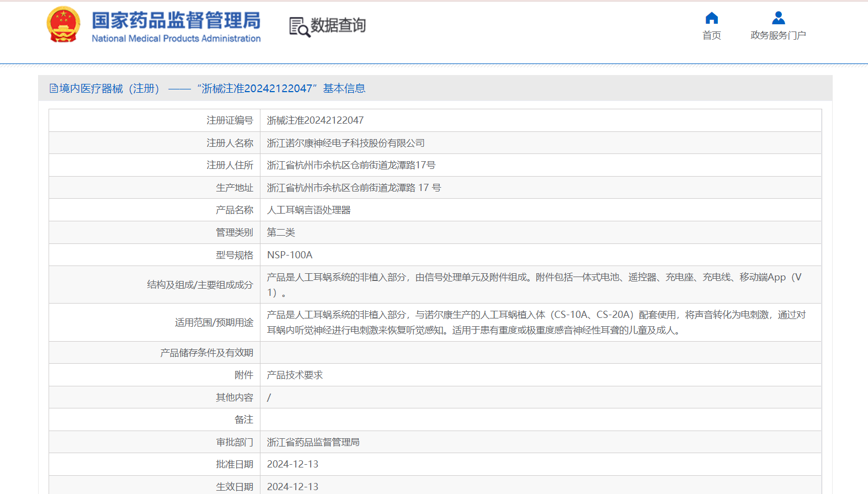Click the 适用范围/预期用途 description text

click(x=536, y=322)
